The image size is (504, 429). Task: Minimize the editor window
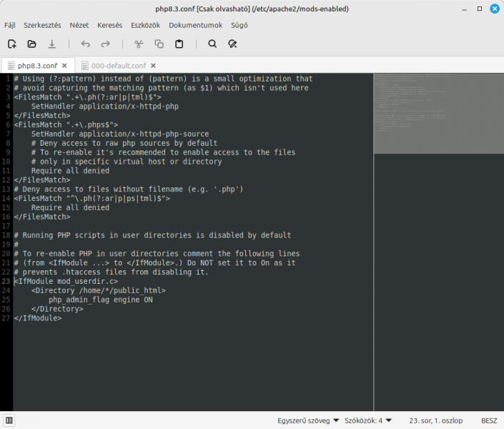click(x=465, y=9)
